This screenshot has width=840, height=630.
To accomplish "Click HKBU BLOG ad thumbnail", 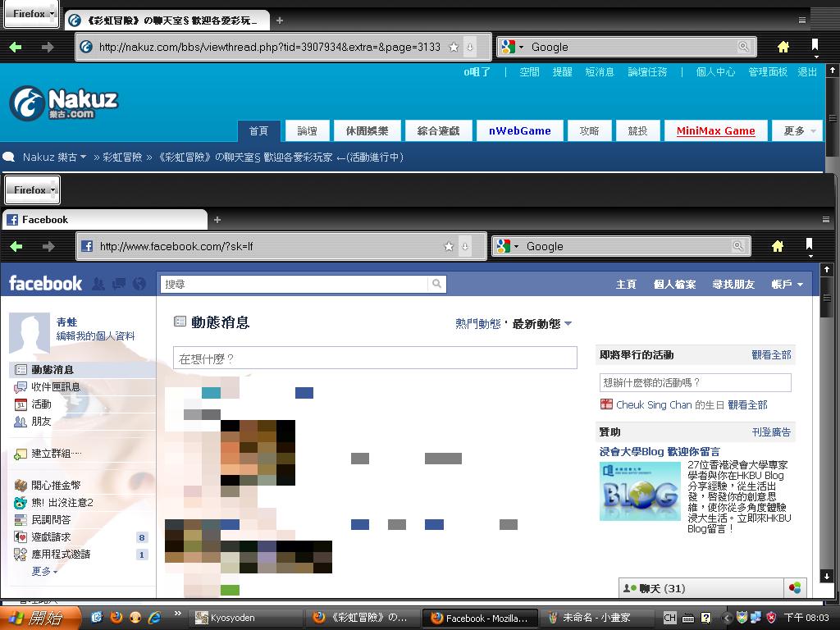I will pyautogui.click(x=640, y=491).
